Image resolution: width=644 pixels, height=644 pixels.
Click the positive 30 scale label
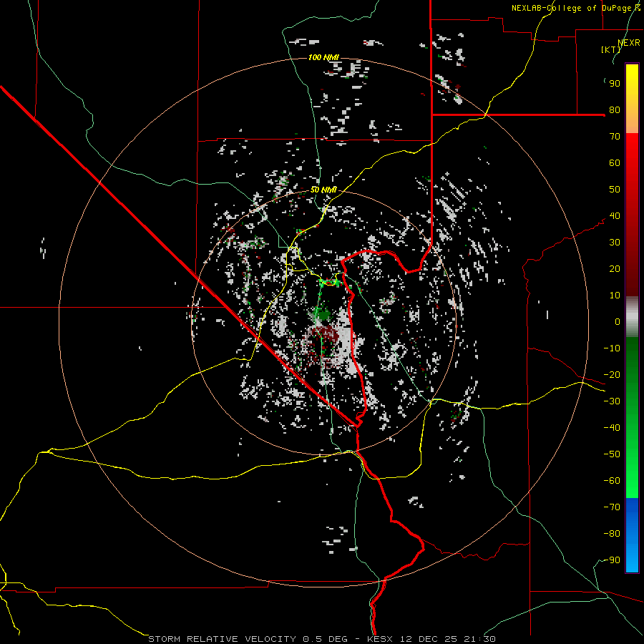coord(615,243)
